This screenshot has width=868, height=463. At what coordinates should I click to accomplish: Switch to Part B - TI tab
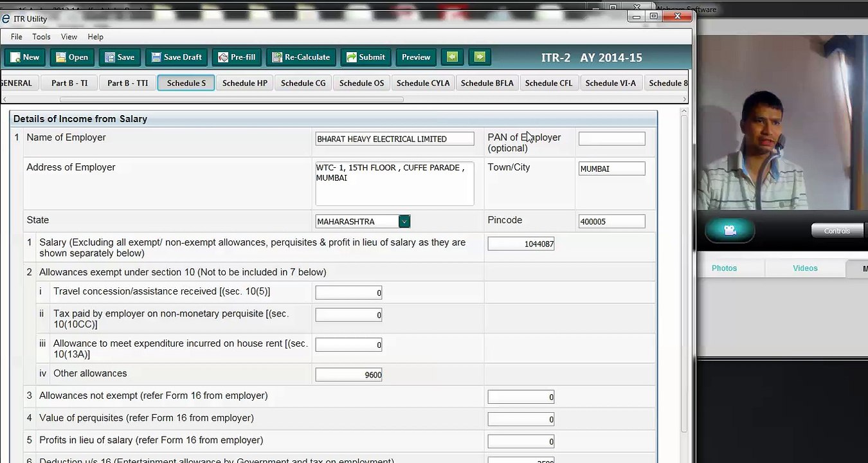point(69,83)
